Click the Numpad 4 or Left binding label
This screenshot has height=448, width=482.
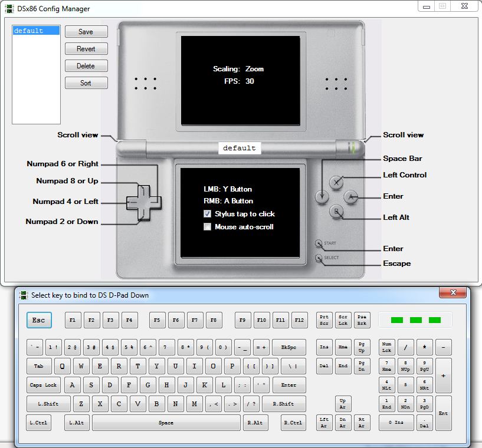point(65,202)
